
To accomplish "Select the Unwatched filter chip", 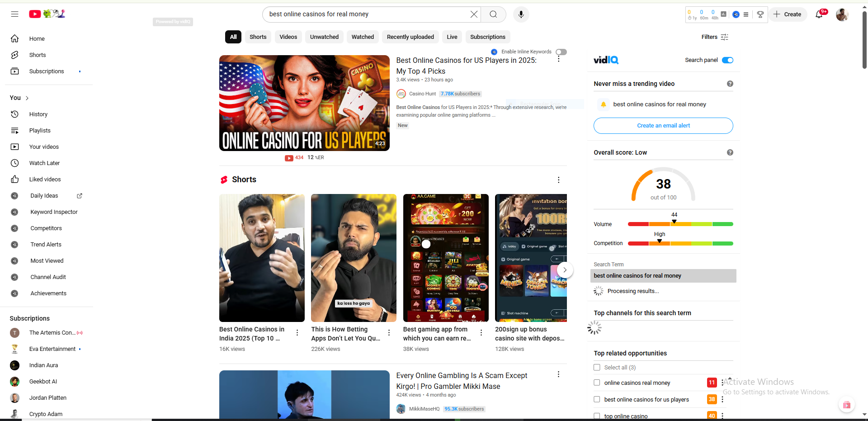I will pos(324,37).
